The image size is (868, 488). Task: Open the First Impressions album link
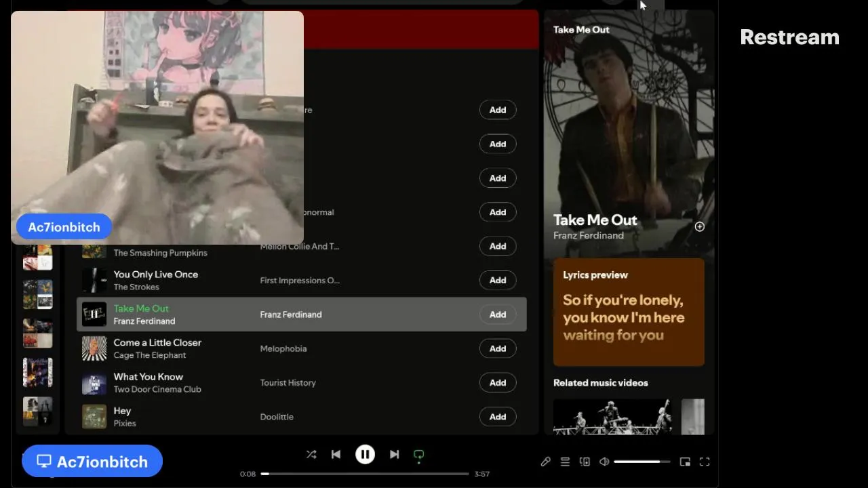(x=300, y=280)
